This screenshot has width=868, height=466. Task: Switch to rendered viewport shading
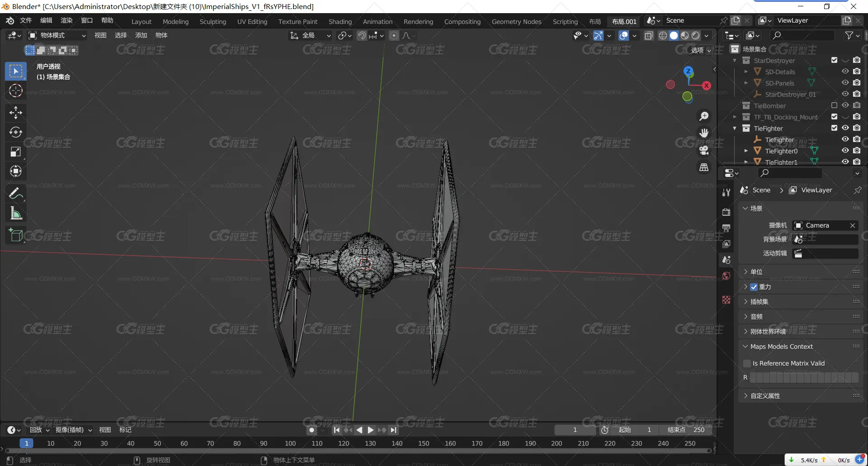point(696,35)
